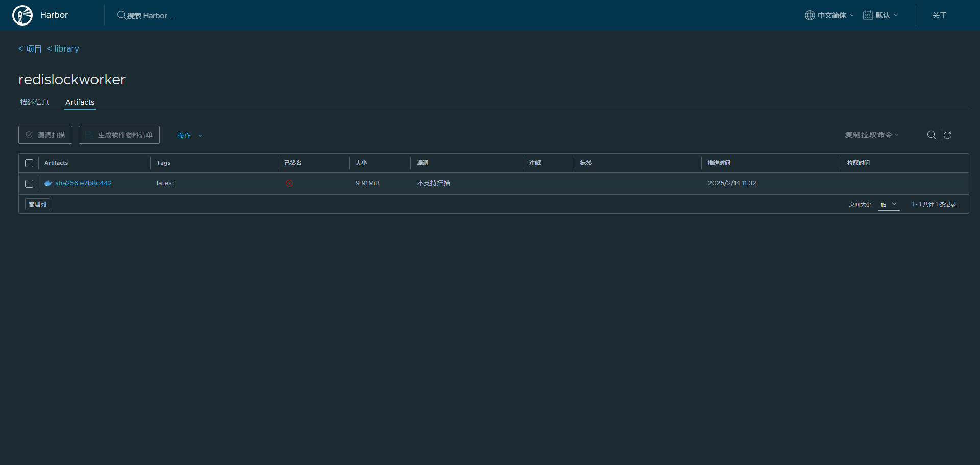980x465 pixels.
Task: Click the 漏洞扫描 button
Action: tap(45, 135)
